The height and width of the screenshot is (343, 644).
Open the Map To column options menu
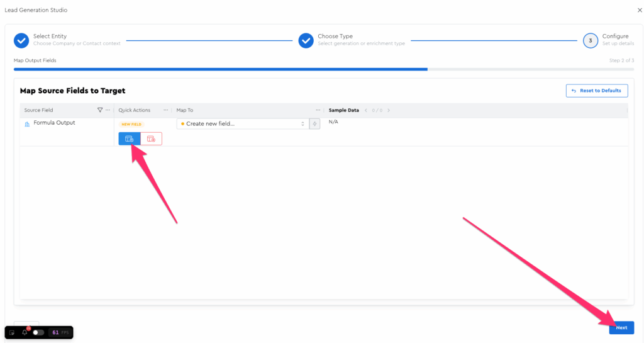(x=318, y=110)
